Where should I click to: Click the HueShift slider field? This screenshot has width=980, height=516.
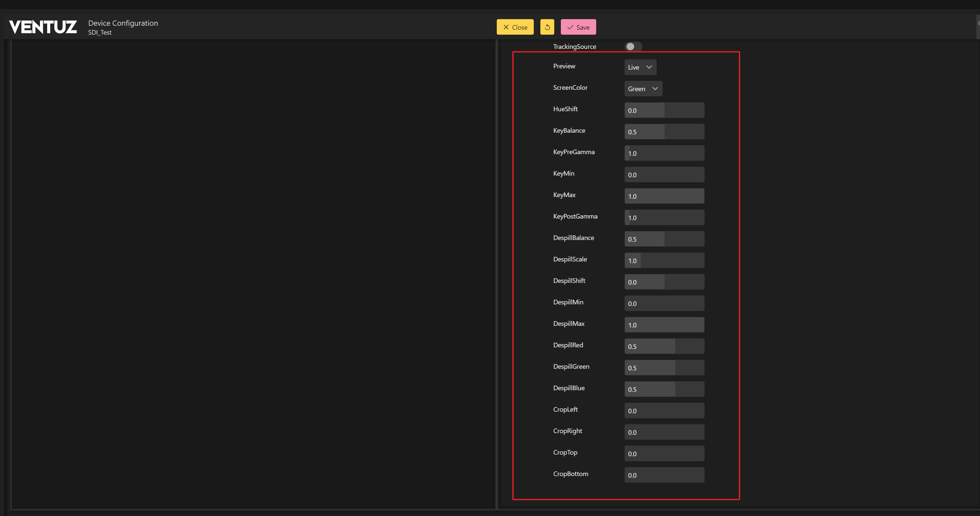(x=664, y=110)
